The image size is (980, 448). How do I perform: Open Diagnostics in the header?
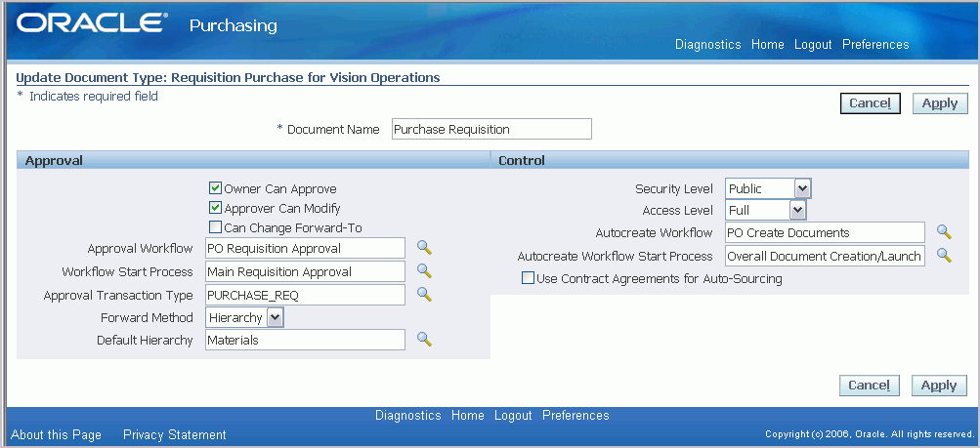click(708, 44)
